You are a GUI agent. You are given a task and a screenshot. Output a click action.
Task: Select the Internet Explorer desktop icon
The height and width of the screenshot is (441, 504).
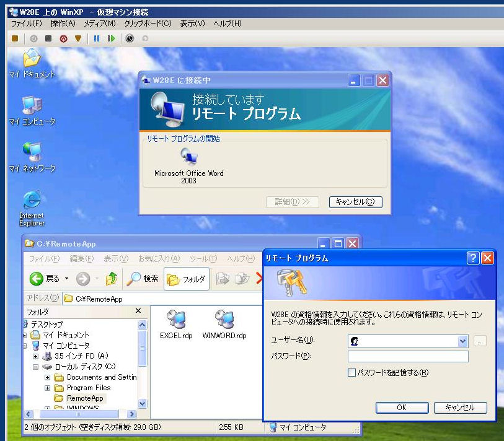(x=32, y=209)
